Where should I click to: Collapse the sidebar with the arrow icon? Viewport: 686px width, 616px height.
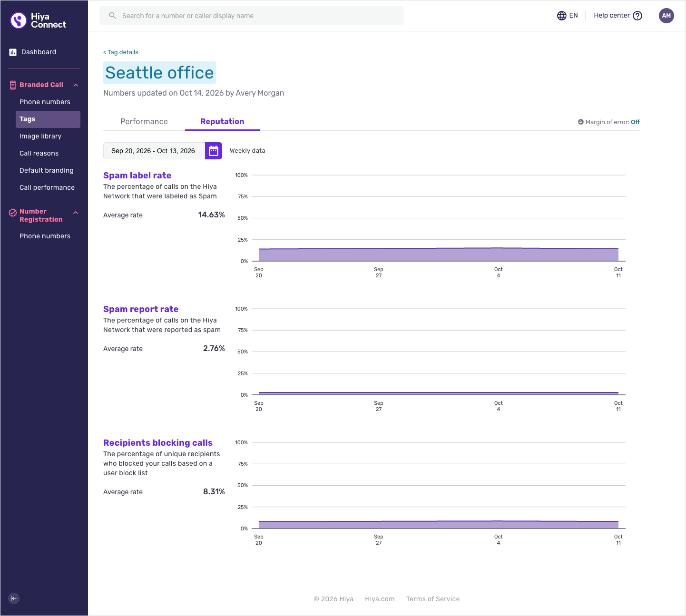click(x=14, y=598)
